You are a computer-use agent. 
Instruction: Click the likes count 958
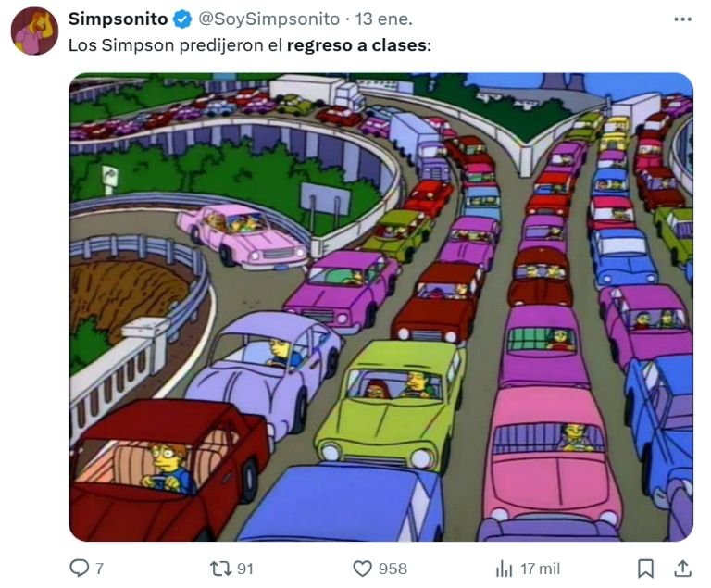pyautogui.click(x=393, y=569)
